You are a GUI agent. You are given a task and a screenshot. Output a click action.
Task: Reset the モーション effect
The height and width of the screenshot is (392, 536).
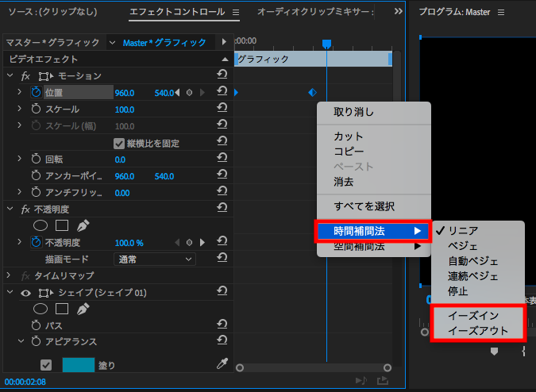pyautogui.click(x=222, y=74)
